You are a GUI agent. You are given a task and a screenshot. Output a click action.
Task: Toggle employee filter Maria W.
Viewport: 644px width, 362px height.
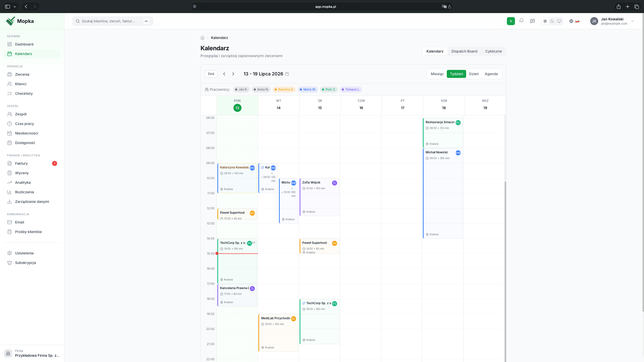(x=308, y=89)
